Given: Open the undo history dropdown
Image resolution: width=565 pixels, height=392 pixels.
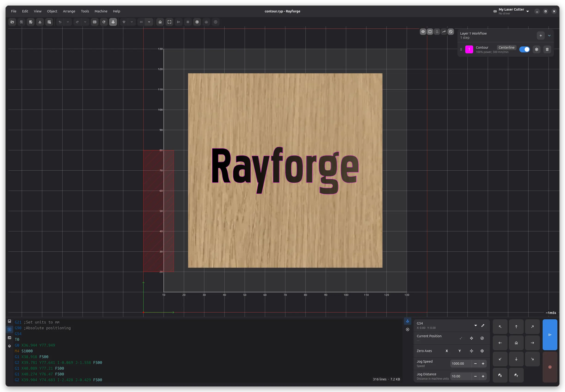Looking at the screenshot, I should click(x=68, y=22).
